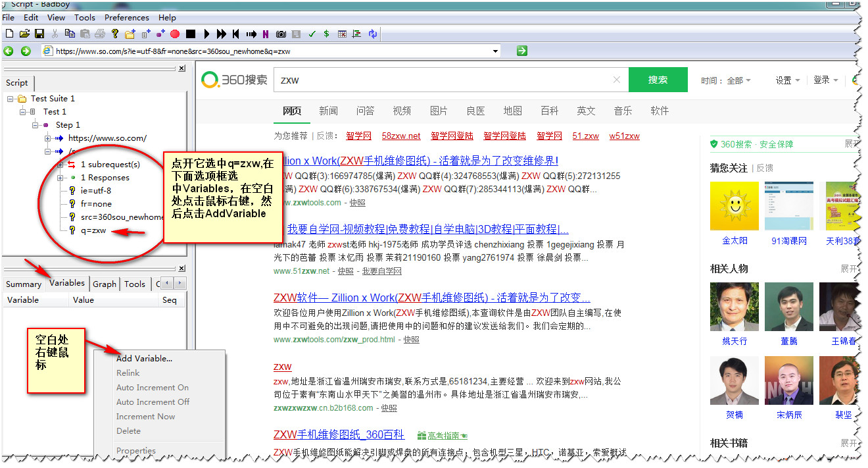Click the gray form document toolbar icon
Image resolution: width=868 pixels, height=468 pixels.
pos(296,34)
